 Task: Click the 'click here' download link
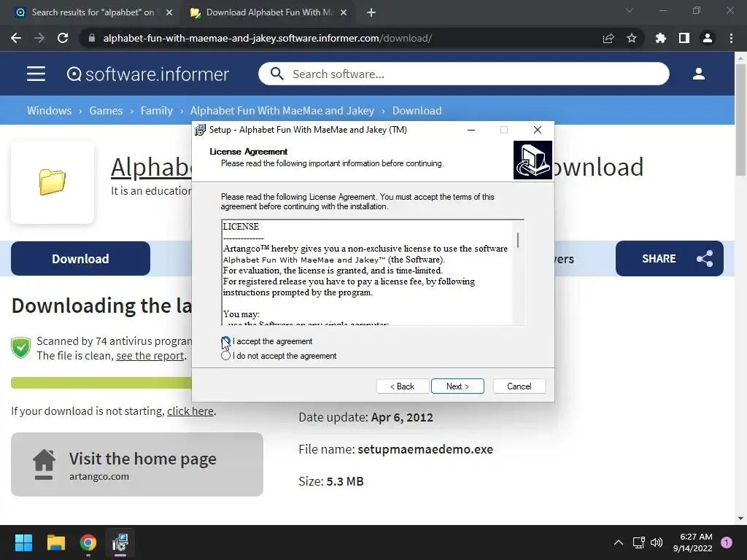click(x=190, y=411)
